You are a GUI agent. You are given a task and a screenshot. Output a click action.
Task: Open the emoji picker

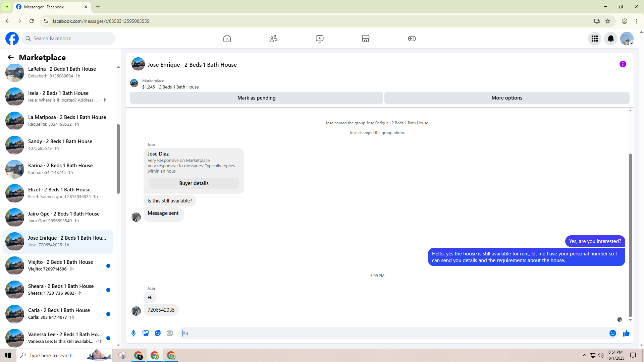coord(613,333)
